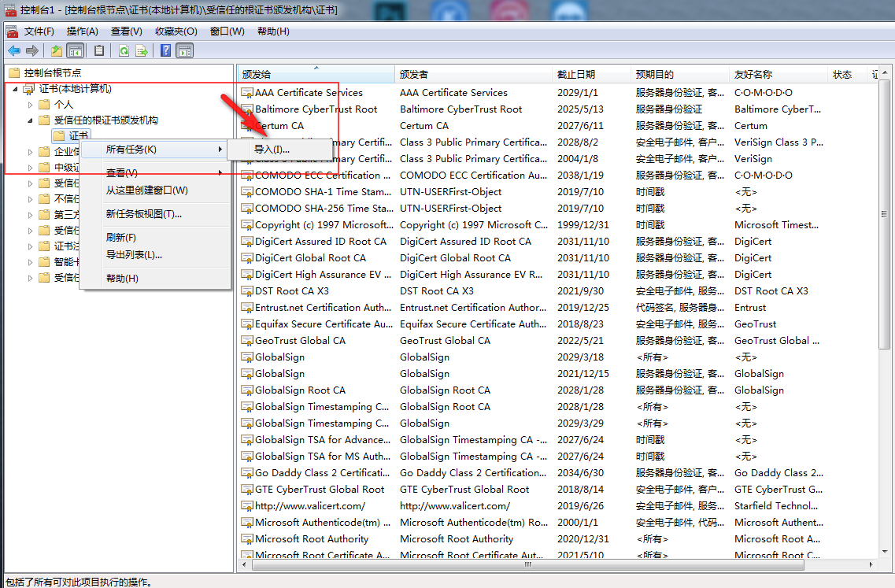895x588 pixels.
Task: Select 导出列表(L)... in the context menu
Action: click(134, 254)
